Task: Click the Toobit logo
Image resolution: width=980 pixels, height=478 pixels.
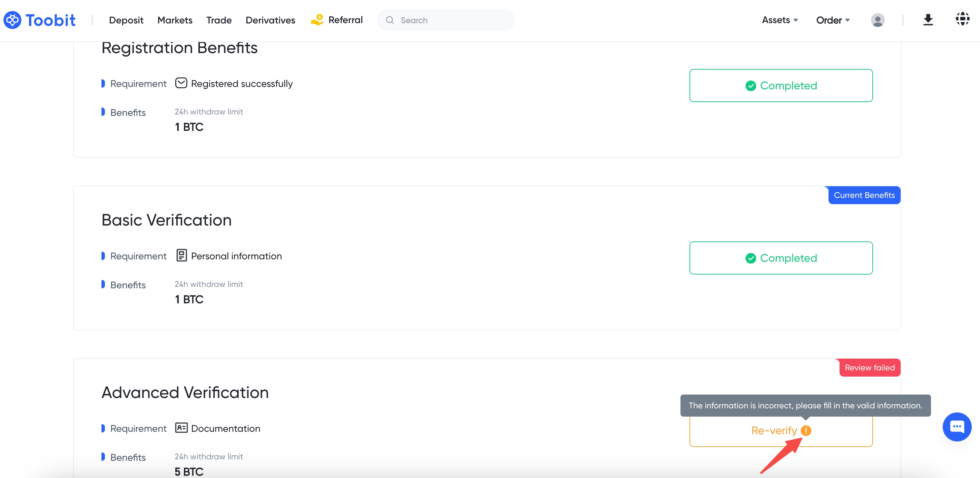Action: tap(40, 20)
